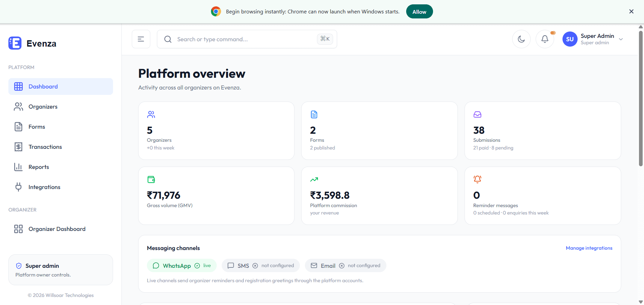This screenshot has width=644, height=305.
Task: Click the Organizers card users icon
Action: point(151,115)
